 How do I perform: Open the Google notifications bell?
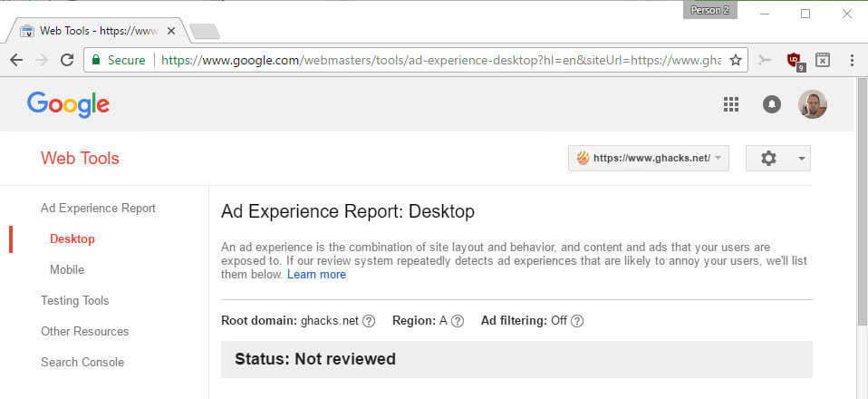(x=772, y=104)
